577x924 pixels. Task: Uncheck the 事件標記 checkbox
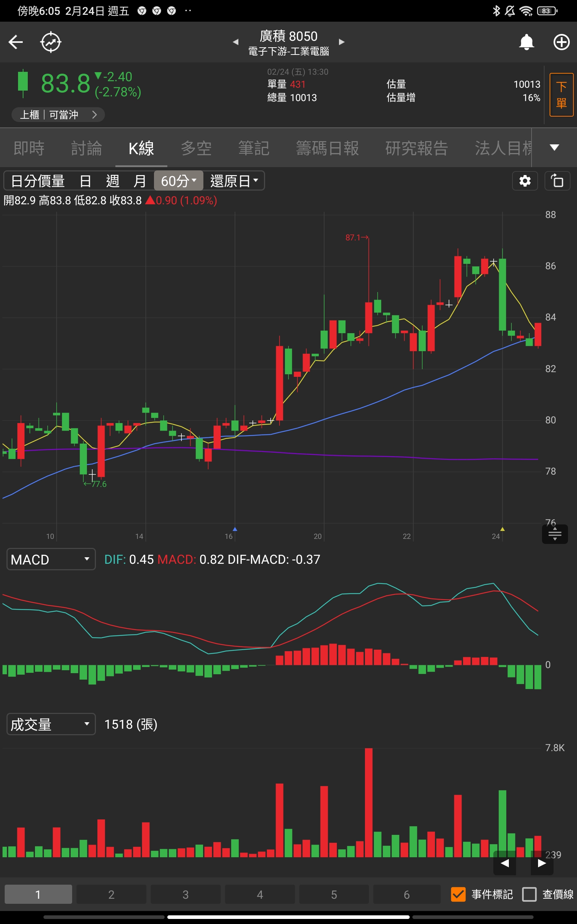coord(458,894)
